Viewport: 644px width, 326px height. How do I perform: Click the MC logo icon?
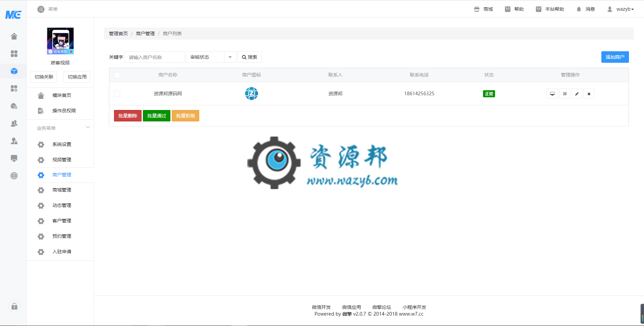[13, 15]
